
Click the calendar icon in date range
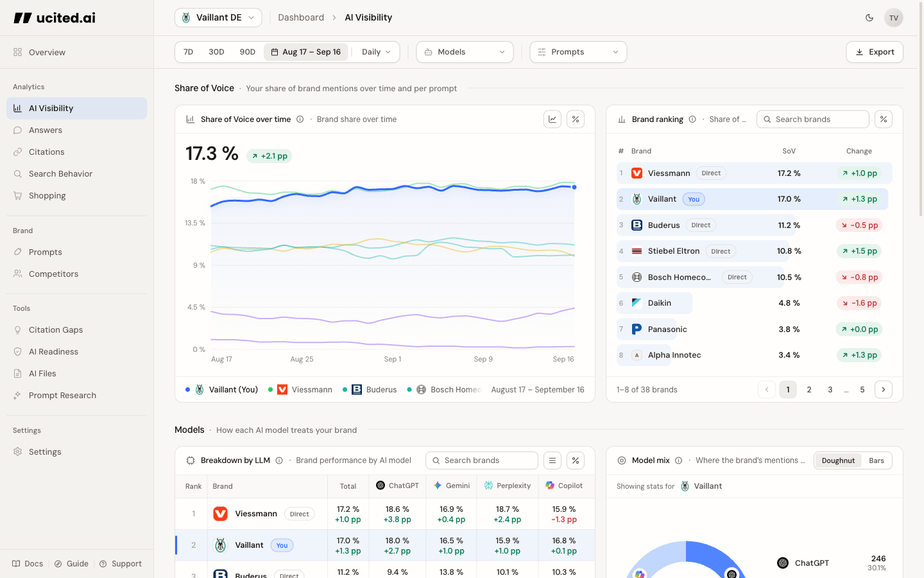[x=275, y=52]
